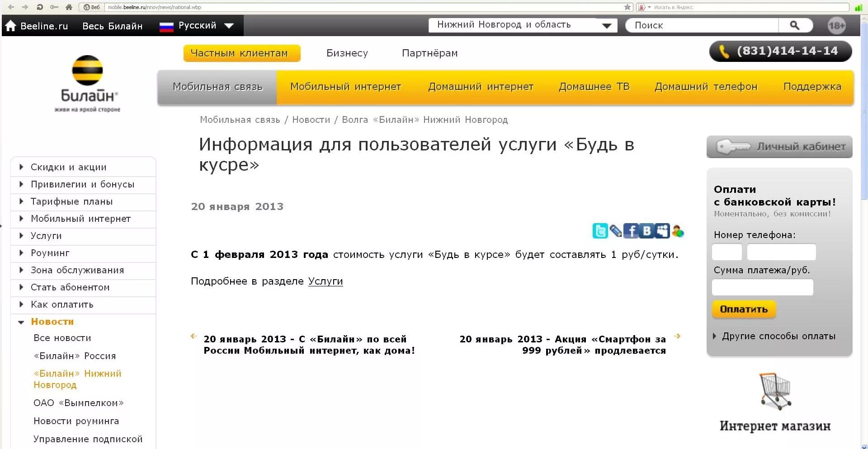Click the key icon on Личный кабинет
This screenshot has height=449, width=868.
(x=733, y=147)
